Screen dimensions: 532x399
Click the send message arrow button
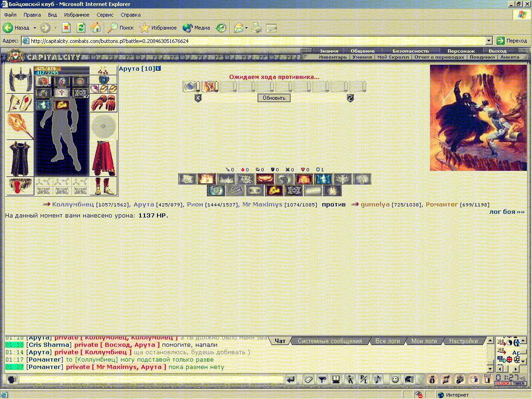click(x=291, y=380)
